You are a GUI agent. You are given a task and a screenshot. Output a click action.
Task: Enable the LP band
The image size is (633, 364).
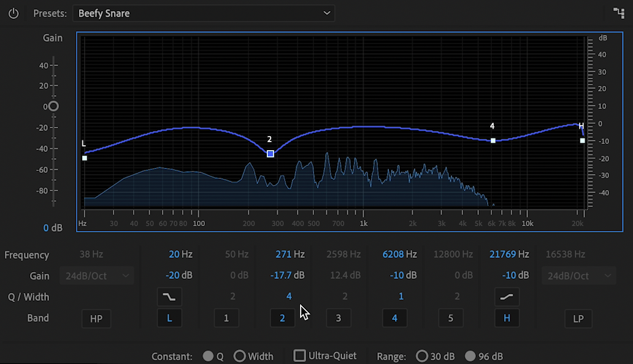coord(578,318)
